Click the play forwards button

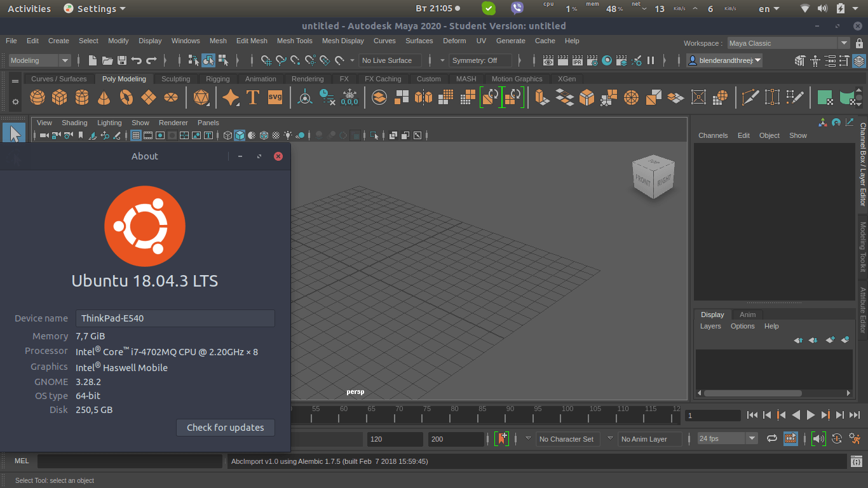click(x=811, y=415)
